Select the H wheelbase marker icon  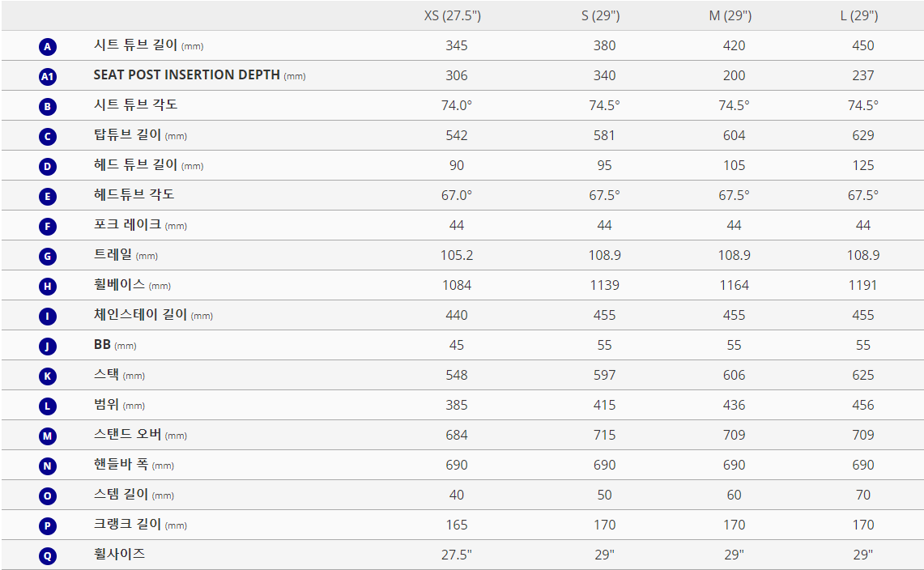(48, 287)
